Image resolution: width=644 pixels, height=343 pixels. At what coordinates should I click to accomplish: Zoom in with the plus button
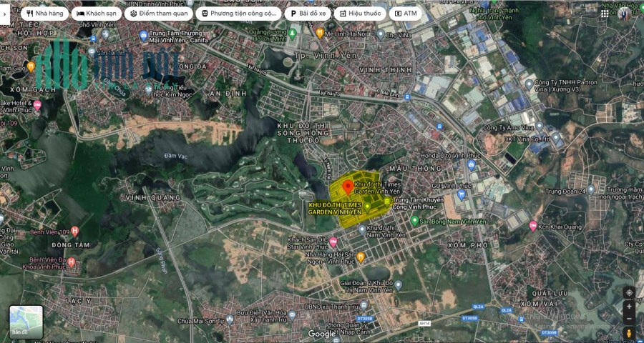[629, 307]
